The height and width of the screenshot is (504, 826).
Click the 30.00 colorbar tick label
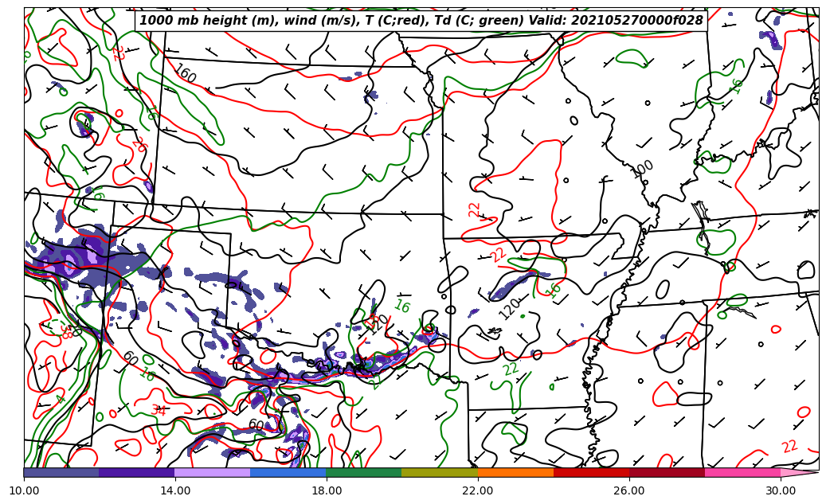point(780,490)
